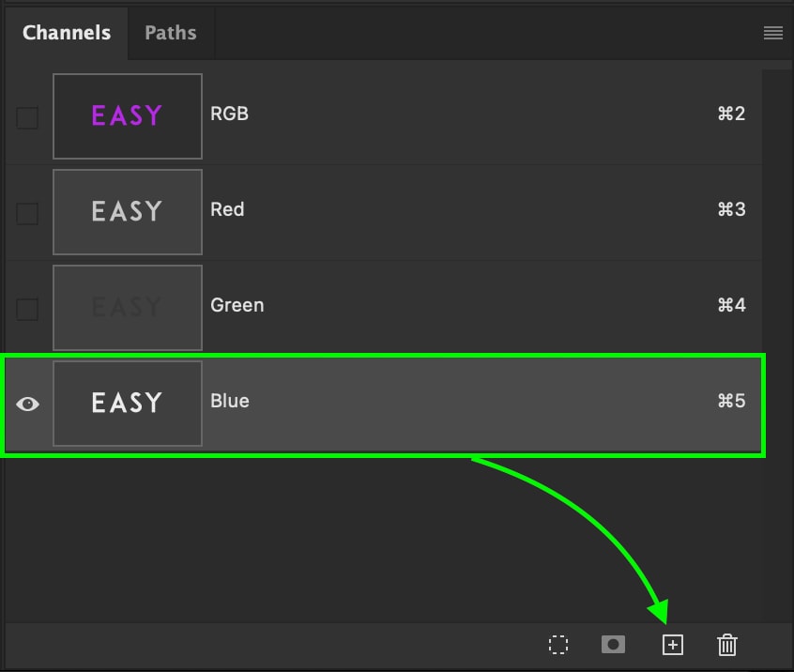Select the Green channel row label
The width and height of the screenshot is (794, 672).
tap(237, 306)
